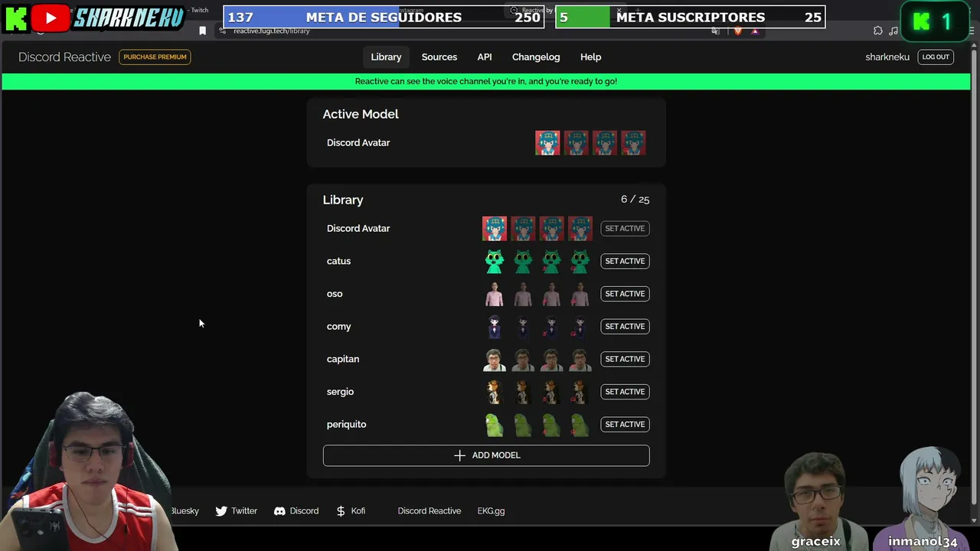980x551 pixels.
Task: Open the Help tab
Action: (x=591, y=57)
